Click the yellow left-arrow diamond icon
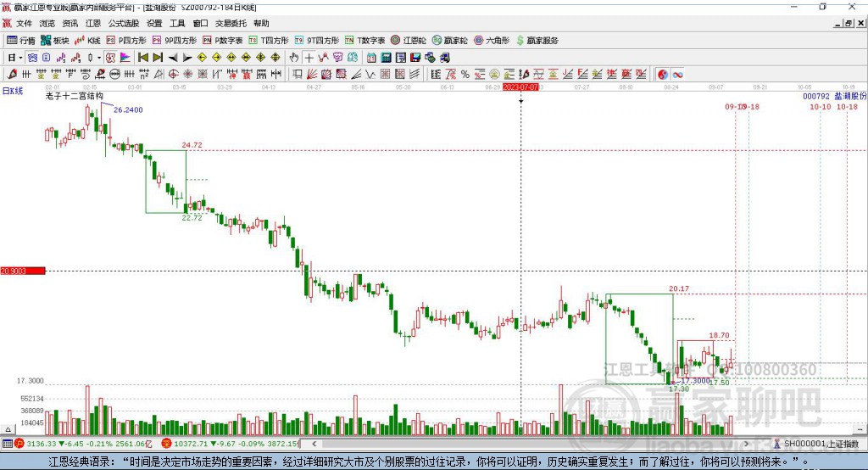Screen dimensions: 868x470 click(202, 58)
